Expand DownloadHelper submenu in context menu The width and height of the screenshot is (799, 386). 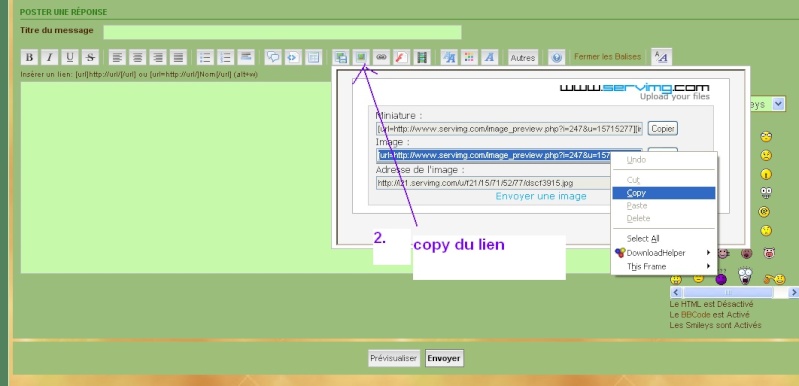[x=663, y=253]
